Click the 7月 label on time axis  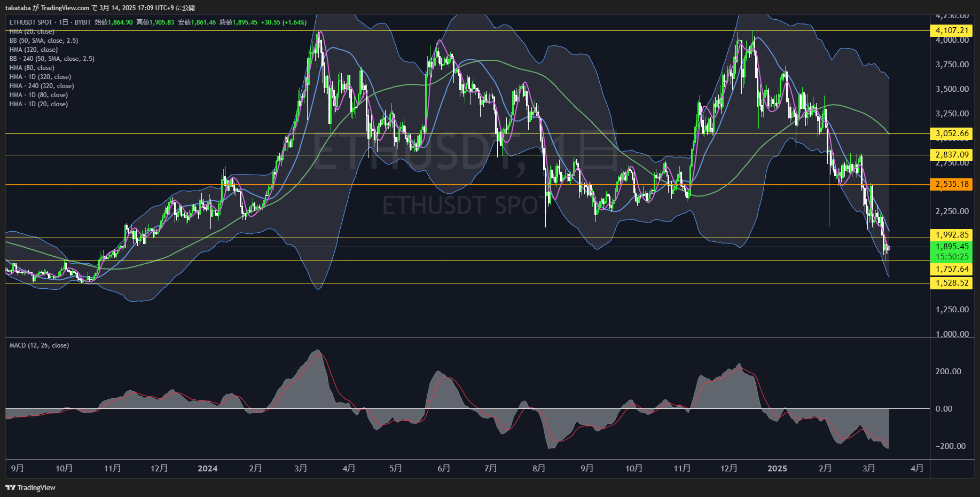[x=491, y=469]
